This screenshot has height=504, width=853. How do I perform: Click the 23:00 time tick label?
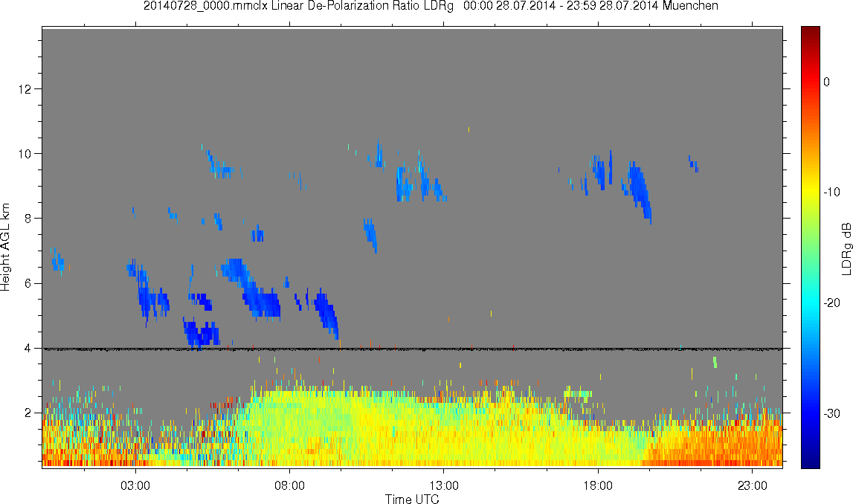[x=753, y=485]
